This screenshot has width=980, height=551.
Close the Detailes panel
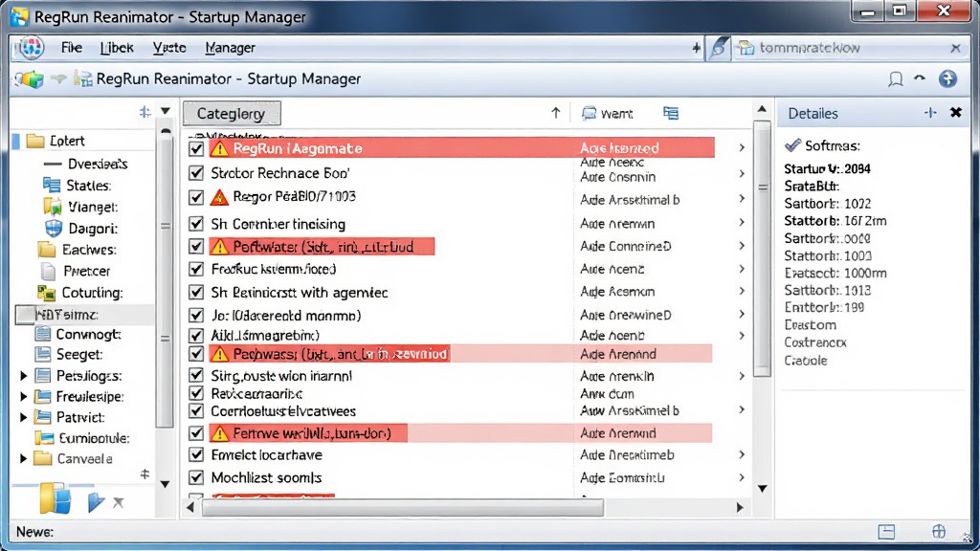[x=956, y=113]
